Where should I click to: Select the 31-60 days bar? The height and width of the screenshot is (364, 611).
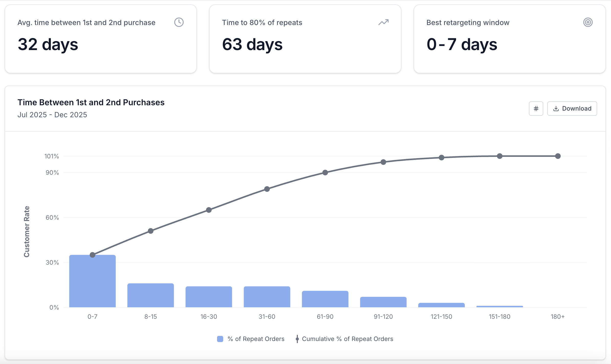click(x=267, y=297)
